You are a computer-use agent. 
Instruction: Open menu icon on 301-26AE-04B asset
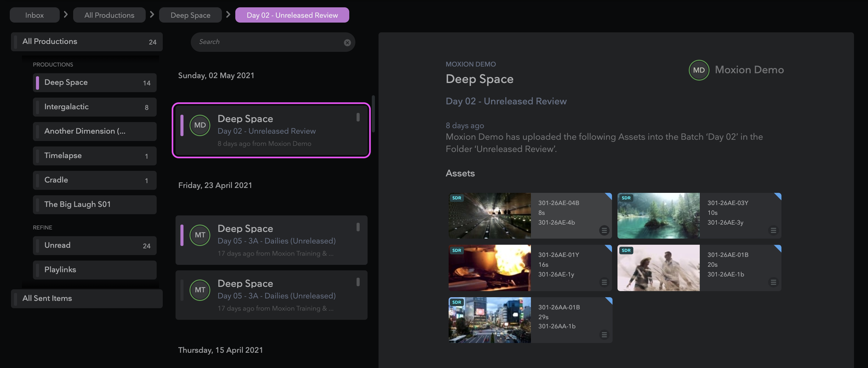click(x=604, y=230)
